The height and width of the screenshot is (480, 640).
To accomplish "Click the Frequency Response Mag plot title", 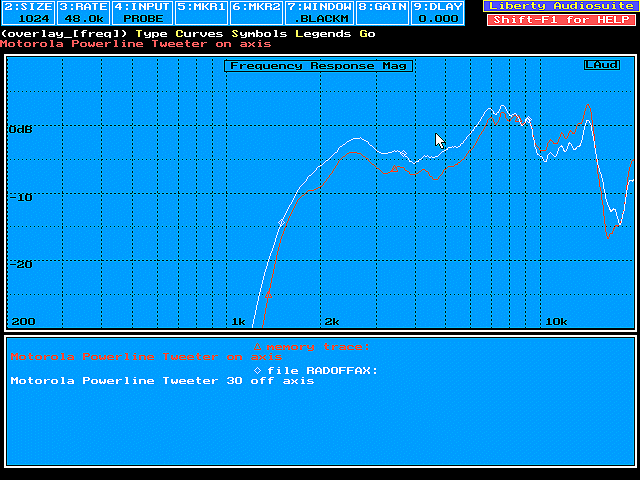I will tap(318, 66).
